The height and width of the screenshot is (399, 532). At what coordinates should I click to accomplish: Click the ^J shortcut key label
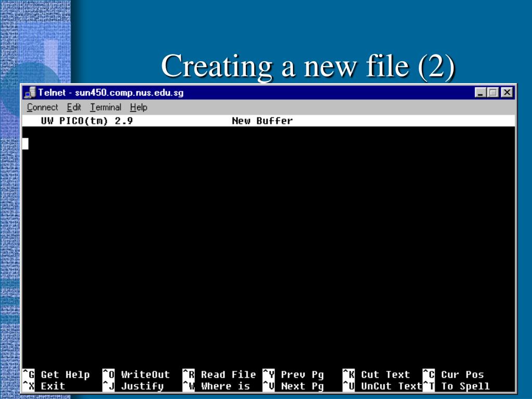pyautogui.click(x=109, y=386)
